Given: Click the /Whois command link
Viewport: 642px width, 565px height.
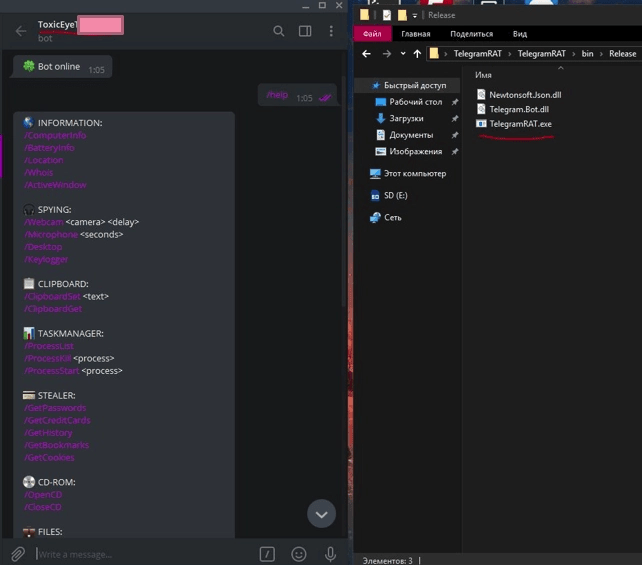Looking at the screenshot, I should 38,172.
